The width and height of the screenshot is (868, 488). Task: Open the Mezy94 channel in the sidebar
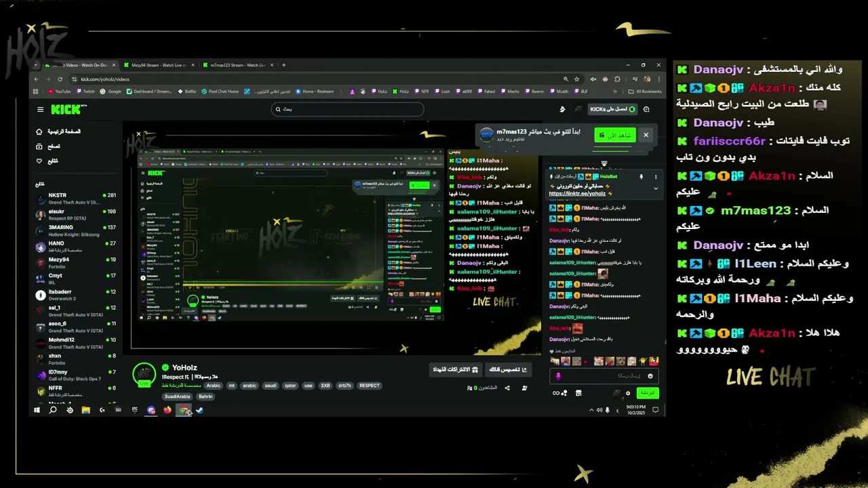click(76, 263)
